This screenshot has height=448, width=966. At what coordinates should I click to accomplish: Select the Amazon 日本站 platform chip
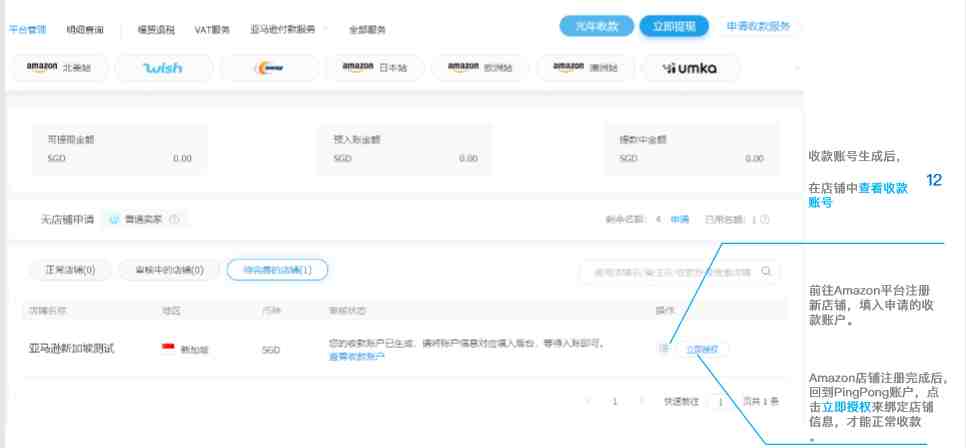point(375,68)
